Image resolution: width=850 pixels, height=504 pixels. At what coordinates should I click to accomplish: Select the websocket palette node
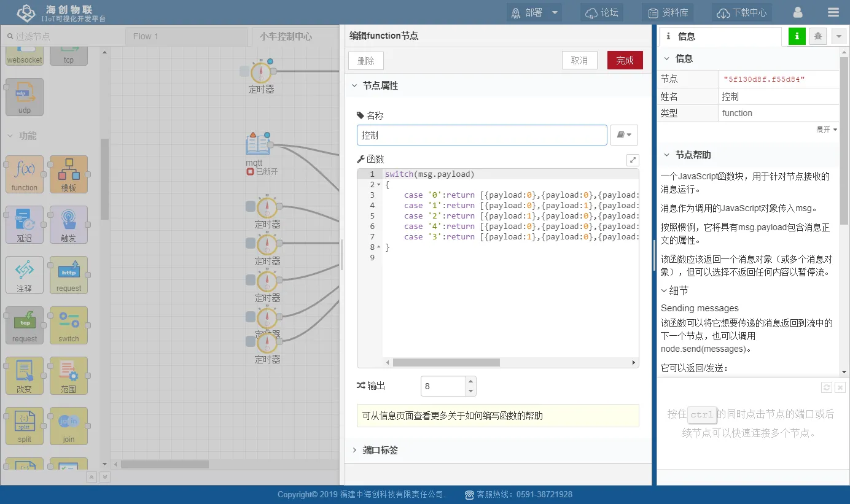pyautogui.click(x=25, y=56)
